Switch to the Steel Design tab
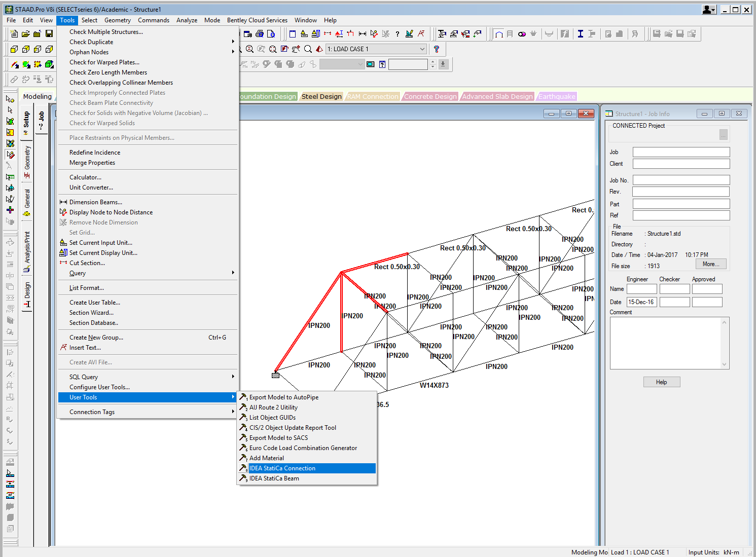Image resolution: width=756 pixels, height=557 pixels. [321, 96]
